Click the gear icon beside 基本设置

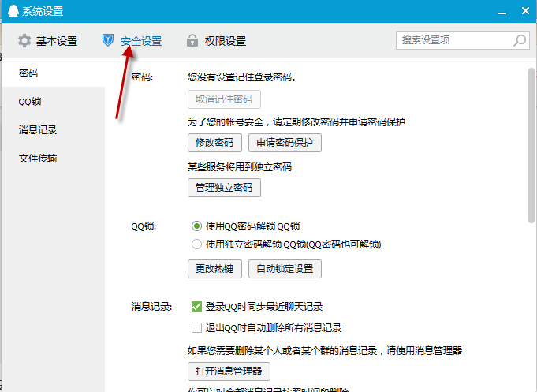(24, 41)
